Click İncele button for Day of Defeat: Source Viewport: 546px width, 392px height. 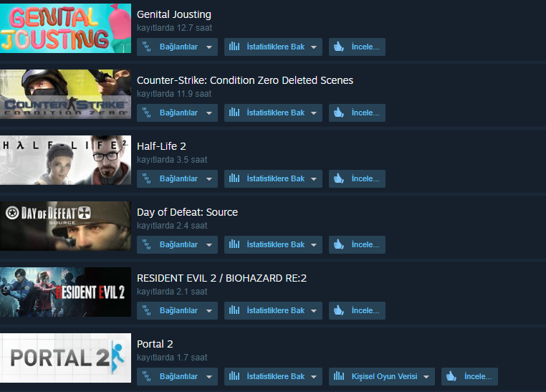(x=357, y=244)
